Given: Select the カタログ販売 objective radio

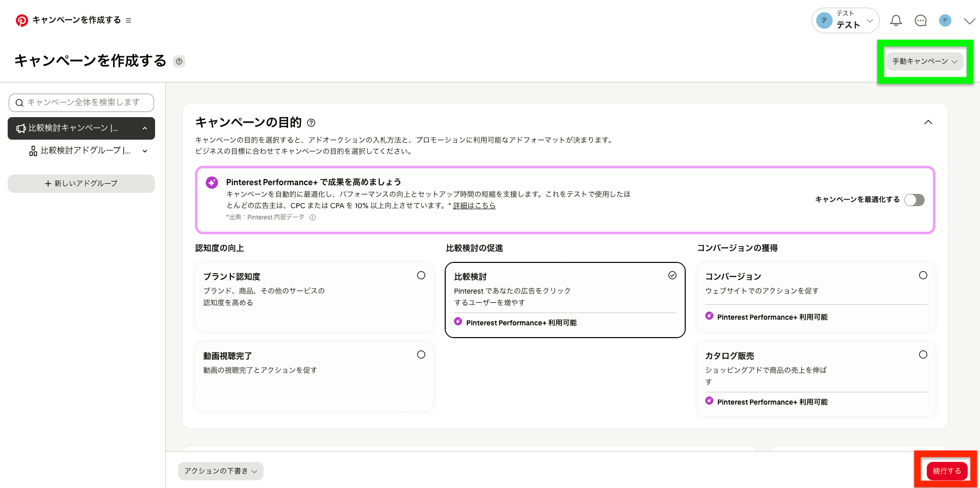Looking at the screenshot, I should [923, 354].
